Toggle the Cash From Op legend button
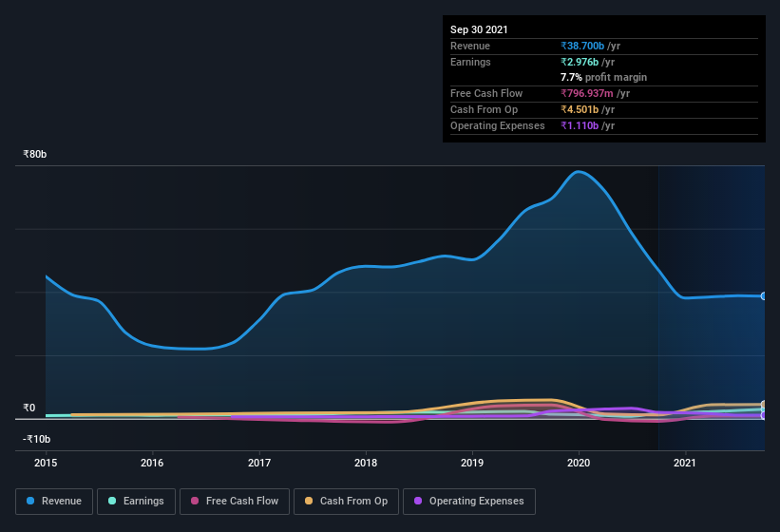This screenshot has height=532, width=780. (x=346, y=502)
